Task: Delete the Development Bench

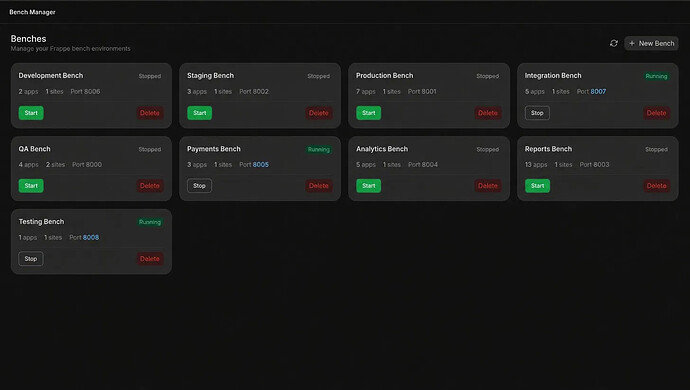Action: pyautogui.click(x=150, y=113)
